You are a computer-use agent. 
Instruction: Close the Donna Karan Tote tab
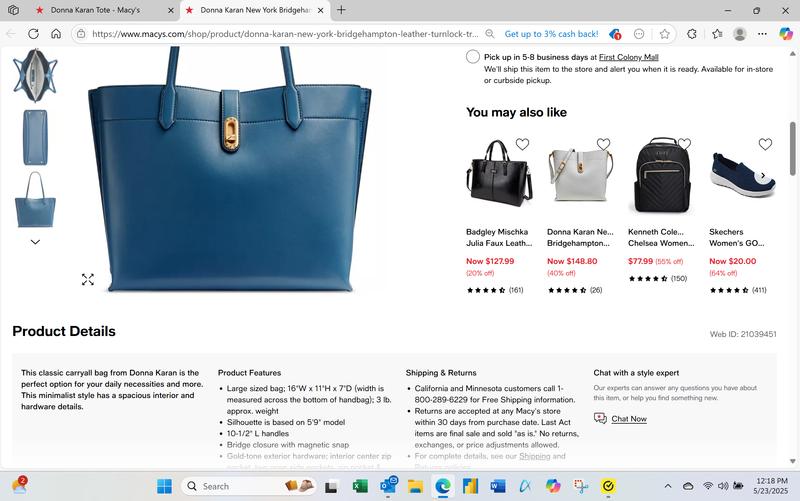coord(170,10)
